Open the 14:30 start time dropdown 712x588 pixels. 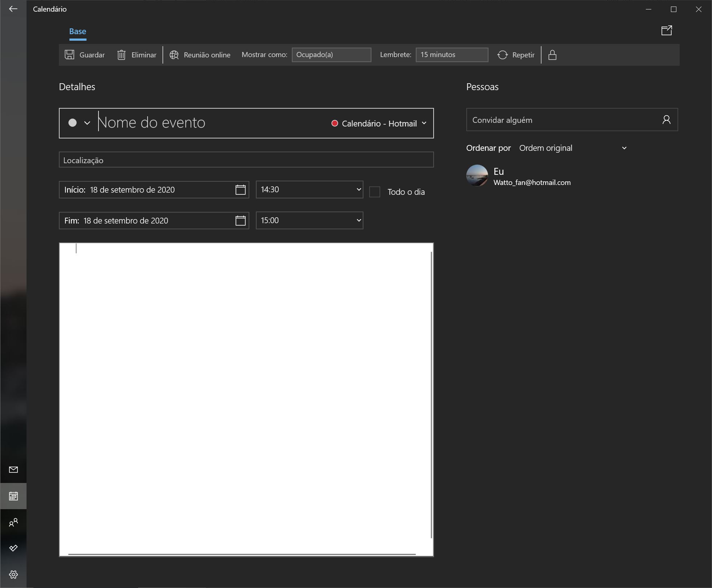310,189
